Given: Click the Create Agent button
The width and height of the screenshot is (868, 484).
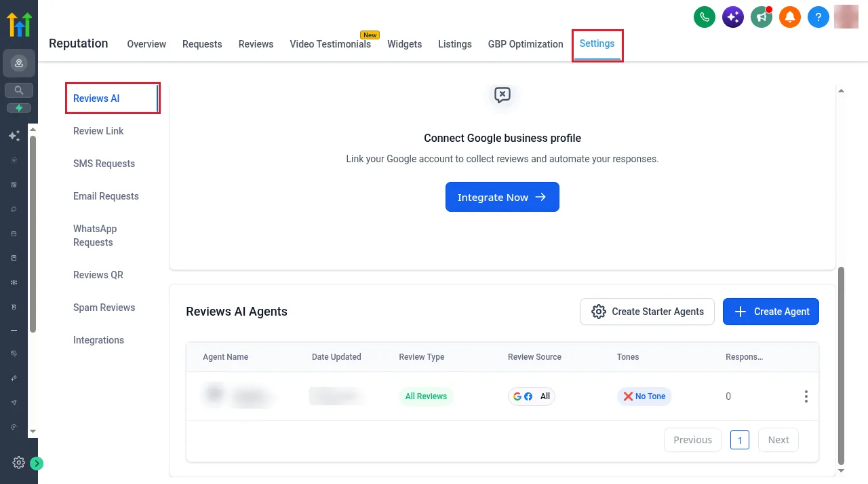Looking at the screenshot, I should pyautogui.click(x=771, y=312).
